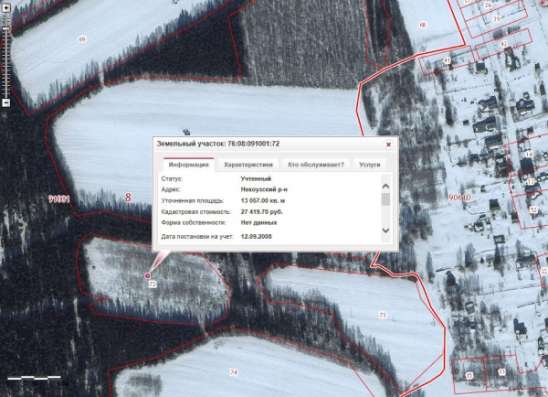Screen dimensions: 548x397
Task: Click the popup's scroll-up arrow
Action: pyautogui.click(x=386, y=186)
